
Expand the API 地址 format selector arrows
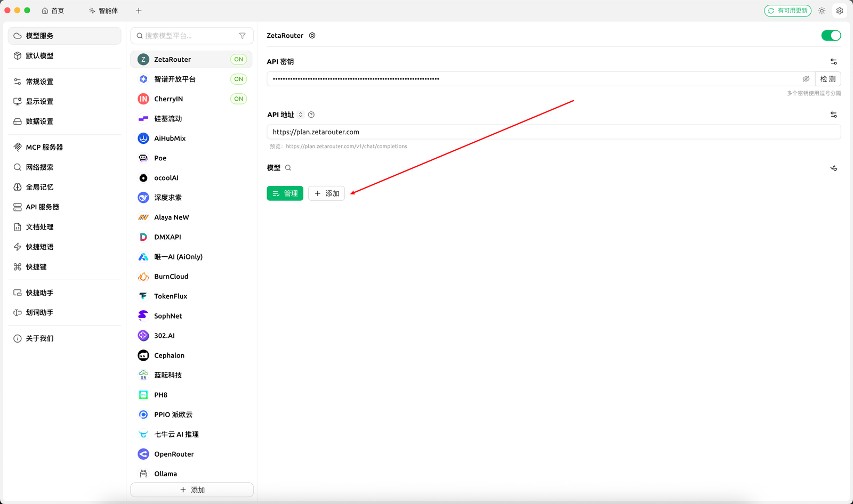click(x=301, y=115)
